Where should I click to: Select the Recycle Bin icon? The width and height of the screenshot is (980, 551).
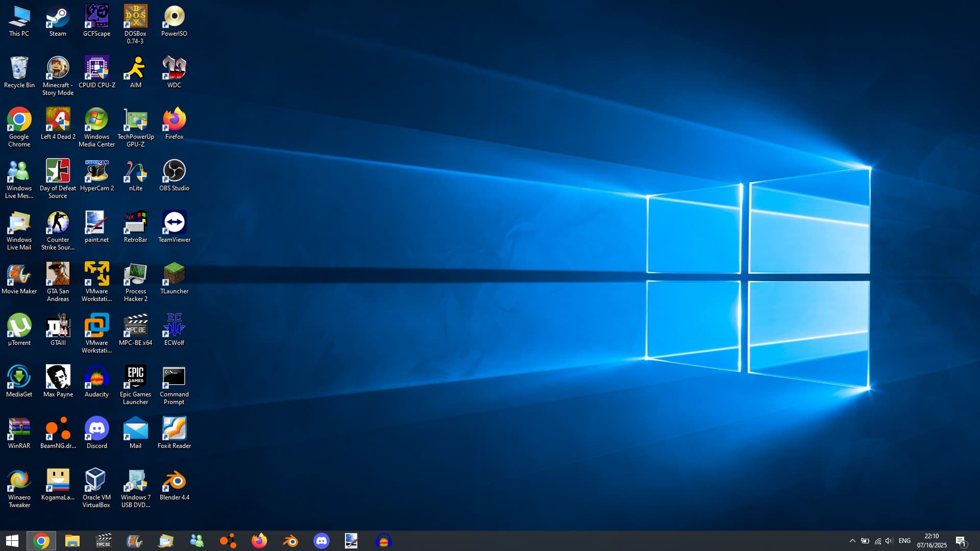point(19,69)
